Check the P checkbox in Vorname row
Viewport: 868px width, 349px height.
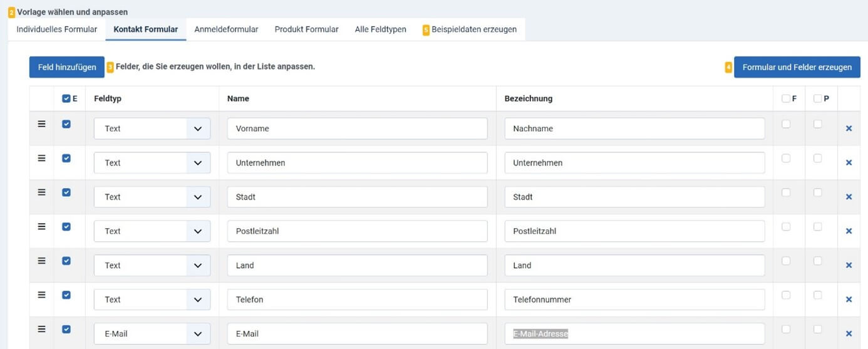click(817, 124)
